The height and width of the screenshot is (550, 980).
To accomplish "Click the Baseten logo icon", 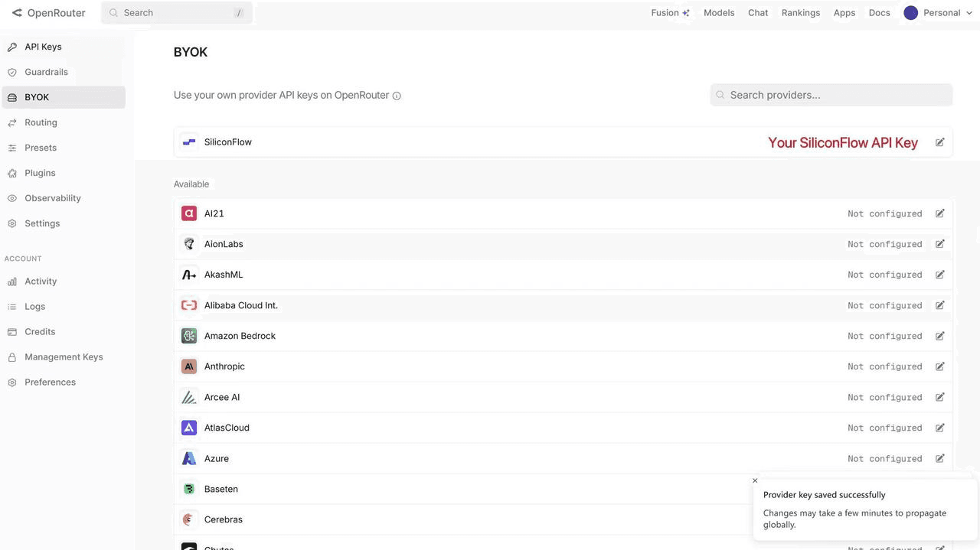I will (189, 489).
